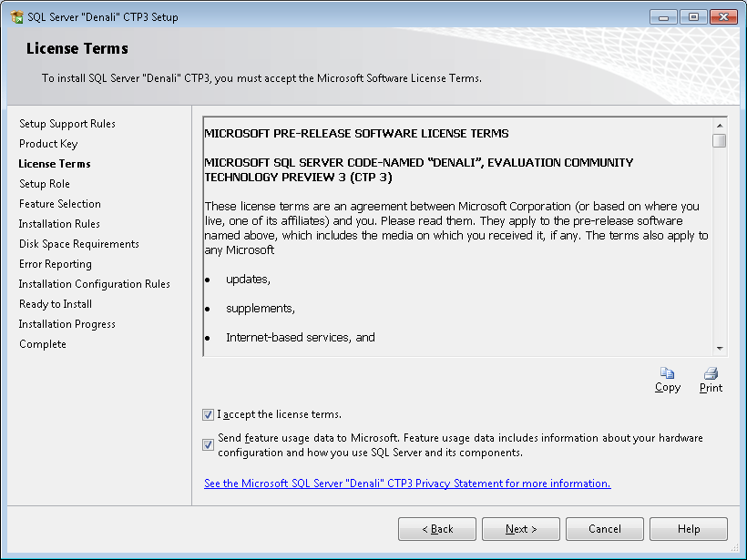Viewport: 747px width, 560px height.
Task: Click the SQL Server setup title bar icon
Action: tap(16, 17)
